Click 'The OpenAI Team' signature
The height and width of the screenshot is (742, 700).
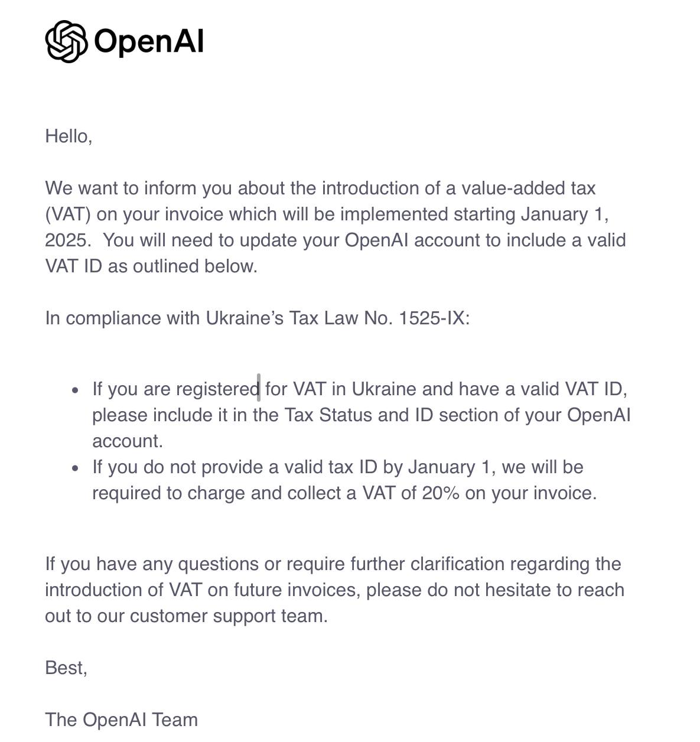[122, 720]
